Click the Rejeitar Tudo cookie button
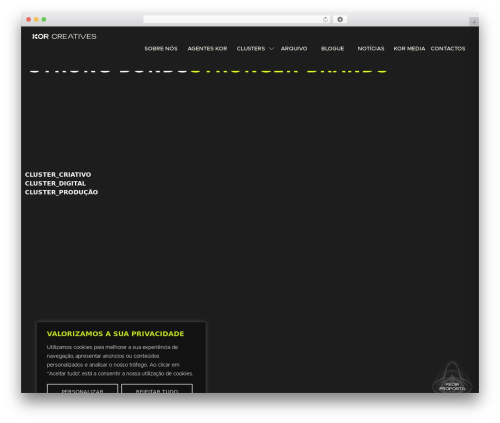Viewport: 500px width, 423px height. pos(157,389)
